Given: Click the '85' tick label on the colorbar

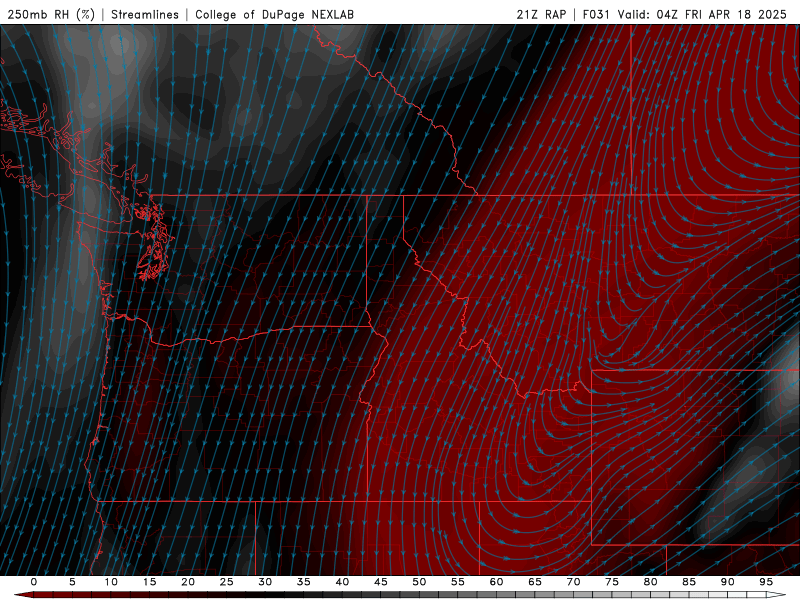Looking at the screenshot, I should coord(689,582).
